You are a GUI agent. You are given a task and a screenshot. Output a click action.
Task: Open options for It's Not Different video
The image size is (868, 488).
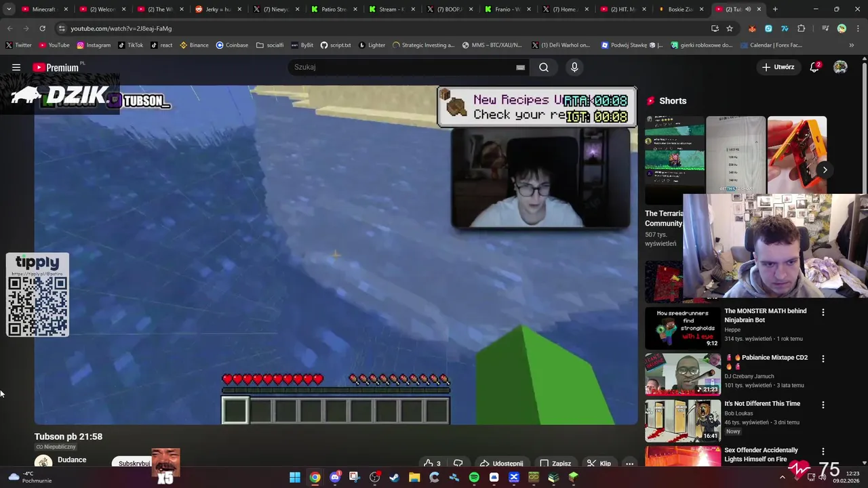pos(823,405)
